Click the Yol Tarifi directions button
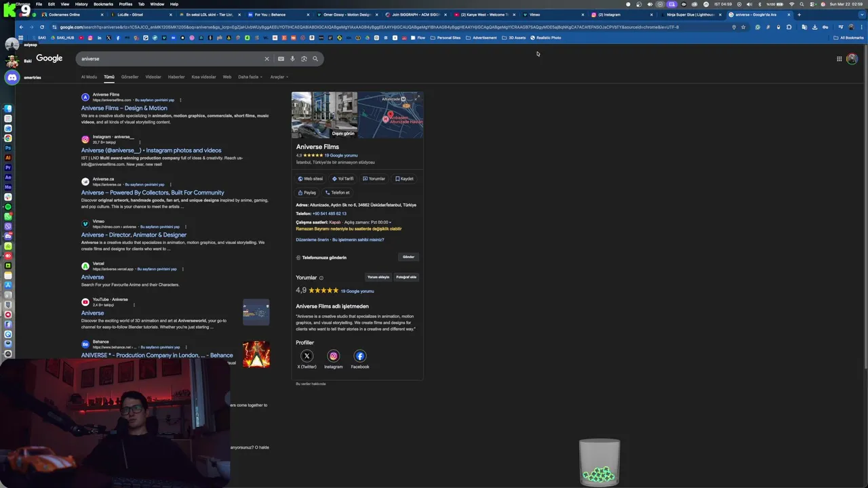 coord(343,179)
